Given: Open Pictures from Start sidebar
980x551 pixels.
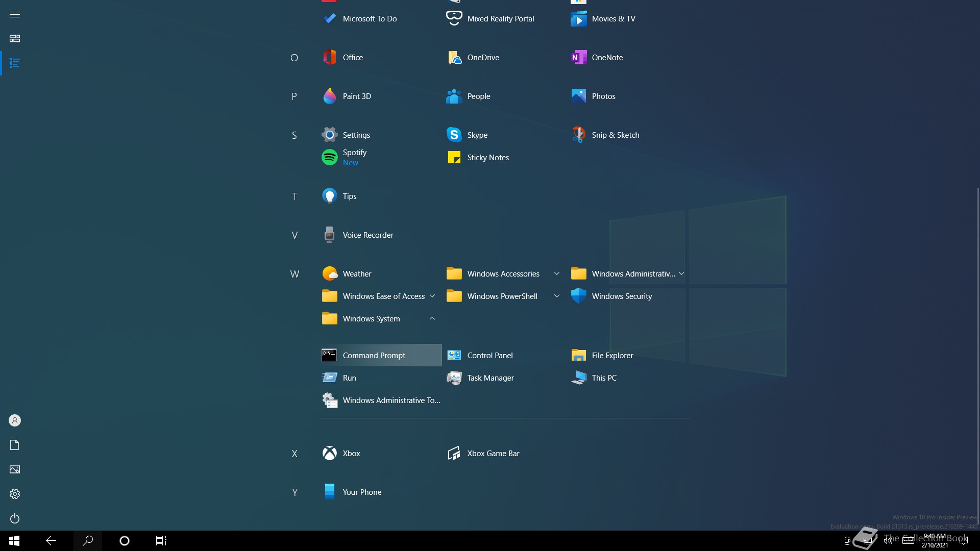Looking at the screenshot, I should (x=15, y=469).
